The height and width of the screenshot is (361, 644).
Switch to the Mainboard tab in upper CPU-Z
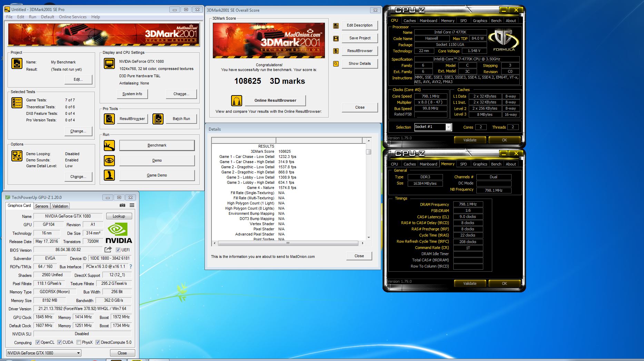(x=428, y=21)
